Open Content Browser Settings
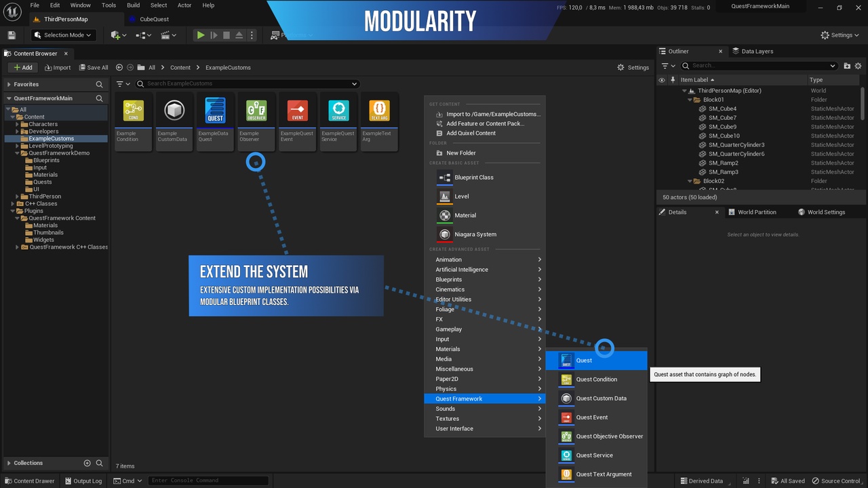868x488 pixels. (633, 67)
